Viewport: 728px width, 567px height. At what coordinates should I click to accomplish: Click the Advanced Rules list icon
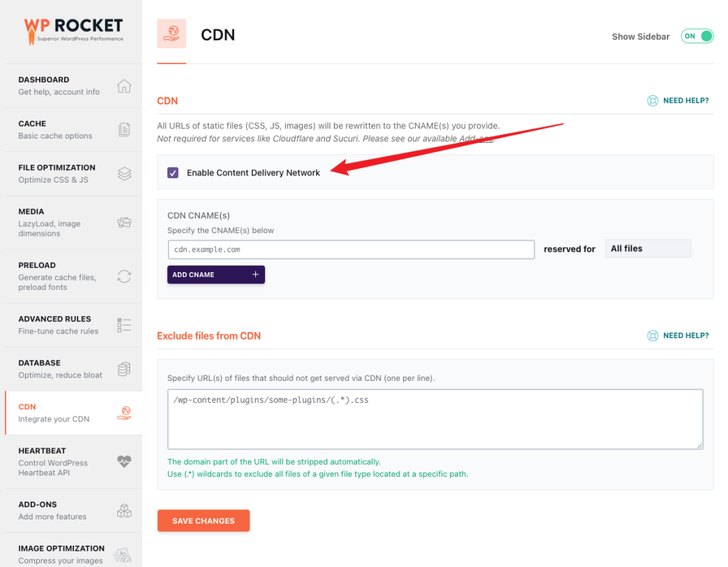pos(124,325)
